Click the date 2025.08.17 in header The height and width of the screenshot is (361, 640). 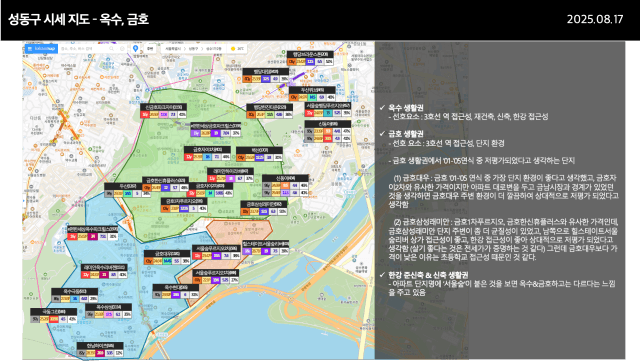pos(595,19)
